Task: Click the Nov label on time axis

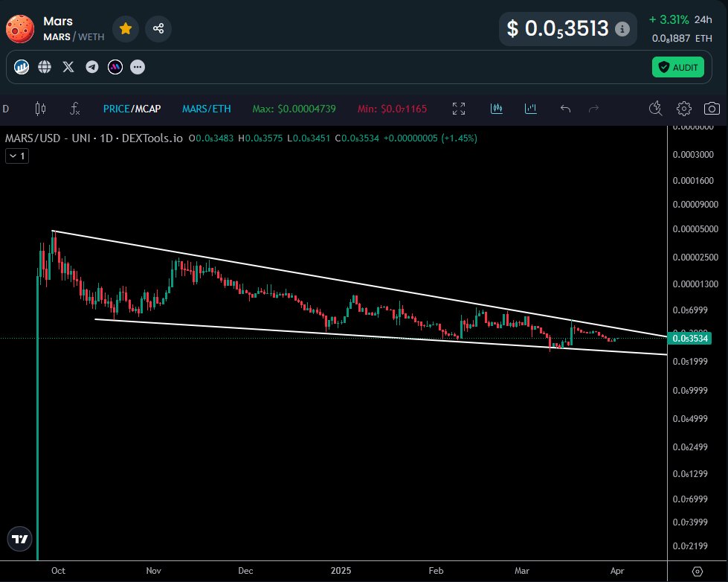Action: (153, 571)
